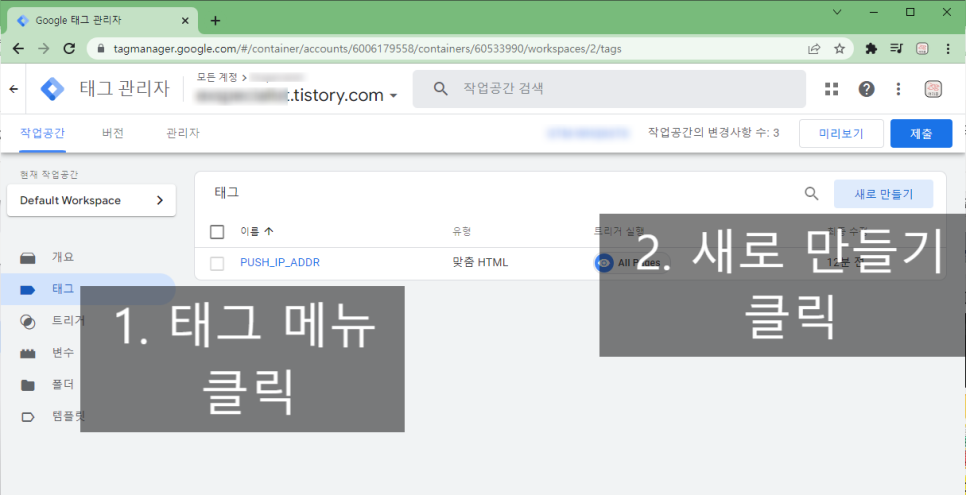Screen dimensions: 966x495
Task: Toggle the select-all tags checkbox
Action: tap(217, 232)
